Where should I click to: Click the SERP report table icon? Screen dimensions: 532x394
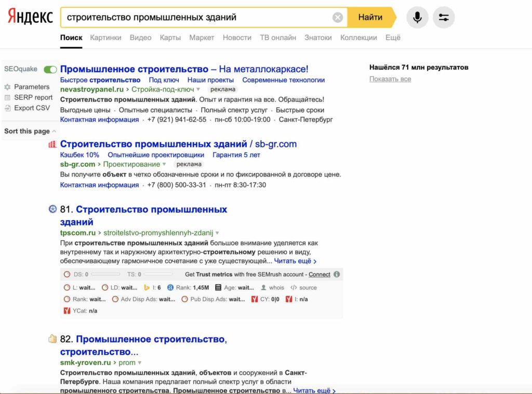(7, 98)
